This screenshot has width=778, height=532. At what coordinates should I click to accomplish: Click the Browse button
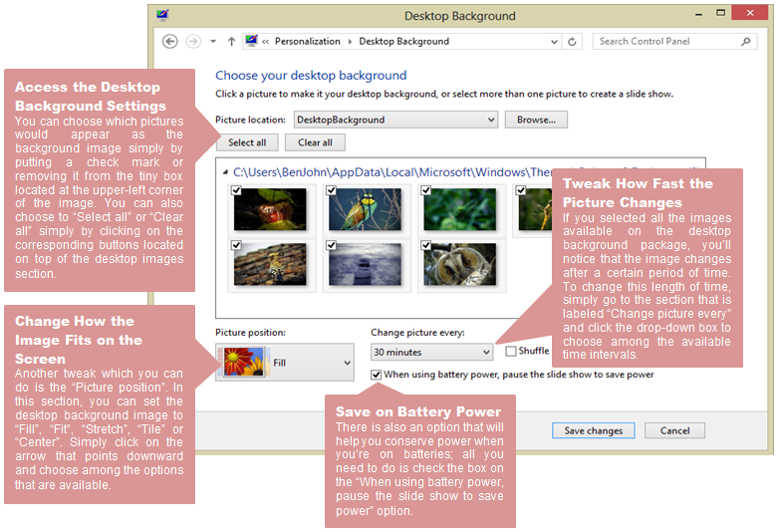click(x=536, y=120)
